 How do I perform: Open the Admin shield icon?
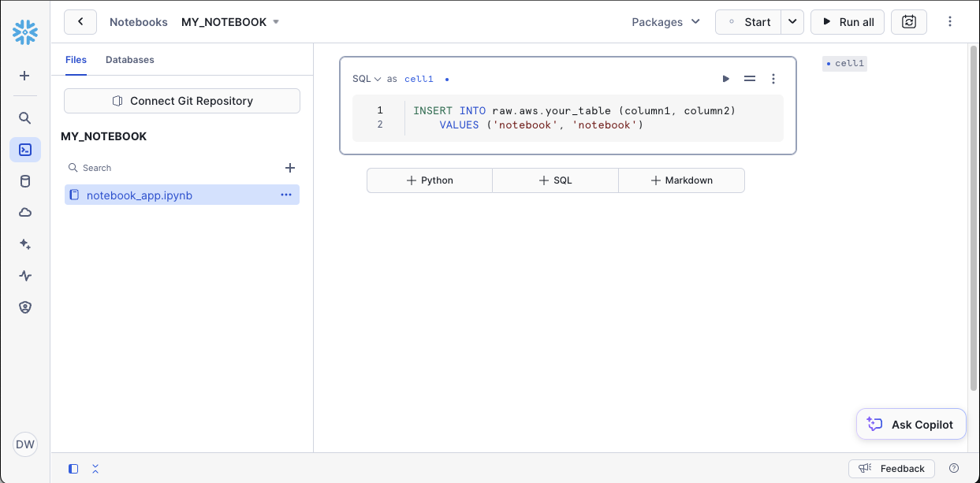tap(25, 307)
